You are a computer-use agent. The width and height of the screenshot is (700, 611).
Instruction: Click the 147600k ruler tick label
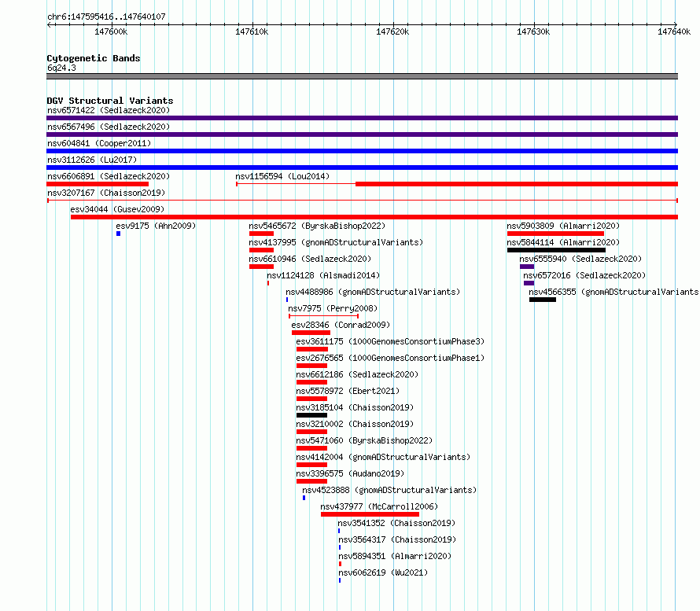click(x=111, y=31)
